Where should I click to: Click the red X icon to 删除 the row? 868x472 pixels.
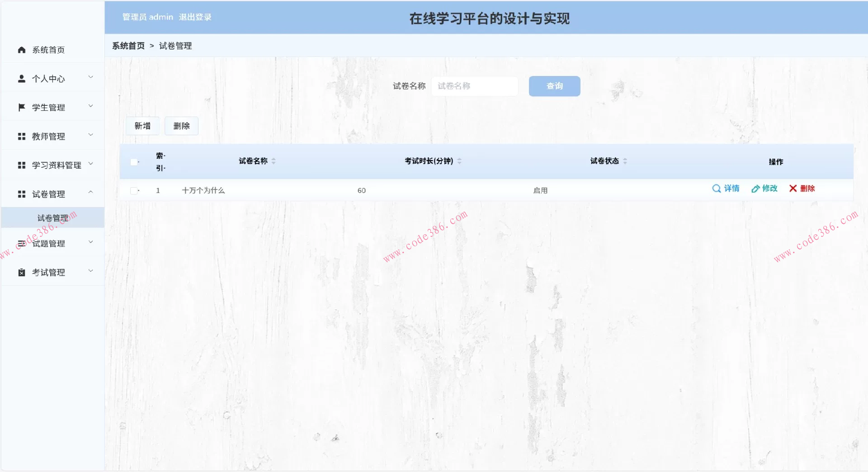click(x=792, y=189)
